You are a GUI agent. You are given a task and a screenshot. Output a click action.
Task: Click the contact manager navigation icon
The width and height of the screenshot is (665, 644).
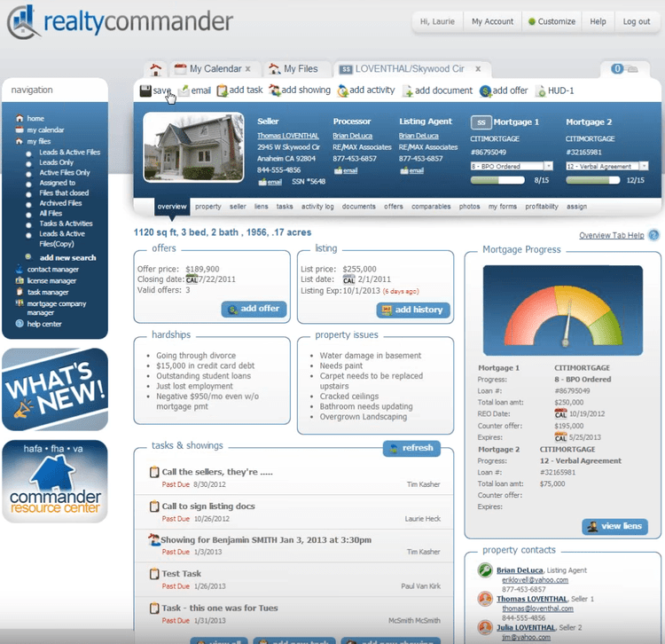(20, 269)
